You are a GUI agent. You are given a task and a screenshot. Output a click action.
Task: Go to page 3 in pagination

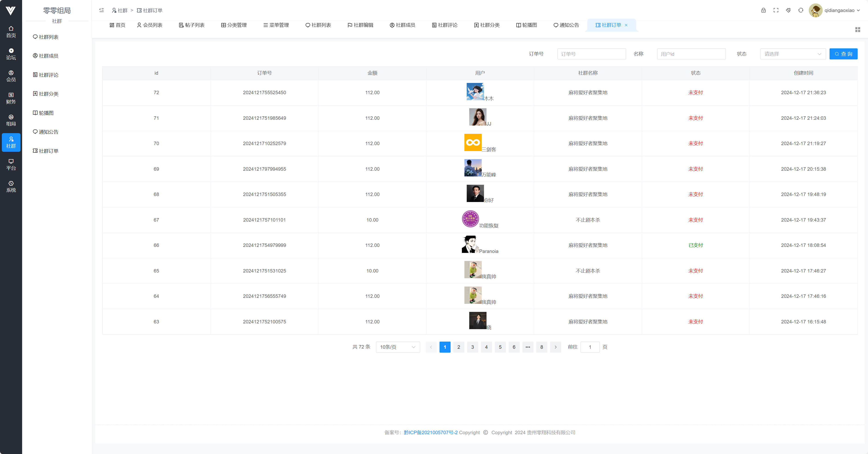coord(472,347)
